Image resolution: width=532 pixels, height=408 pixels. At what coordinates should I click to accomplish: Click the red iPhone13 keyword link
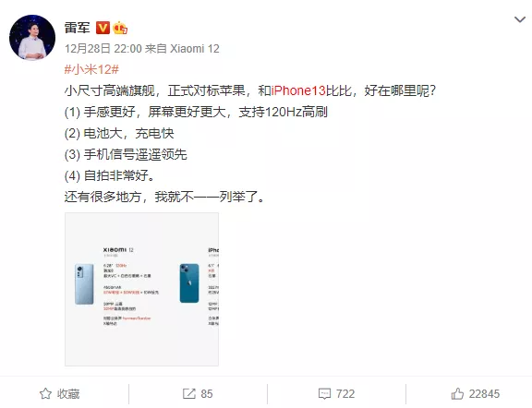pos(298,90)
